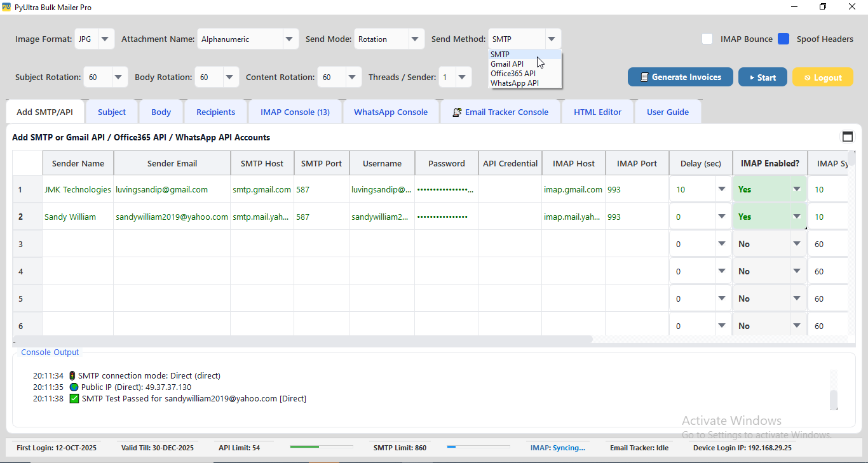Enable the IMAP Bounce checkbox
Image resolution: width=868 pixels, height=463 pixels.
point(707,39)
